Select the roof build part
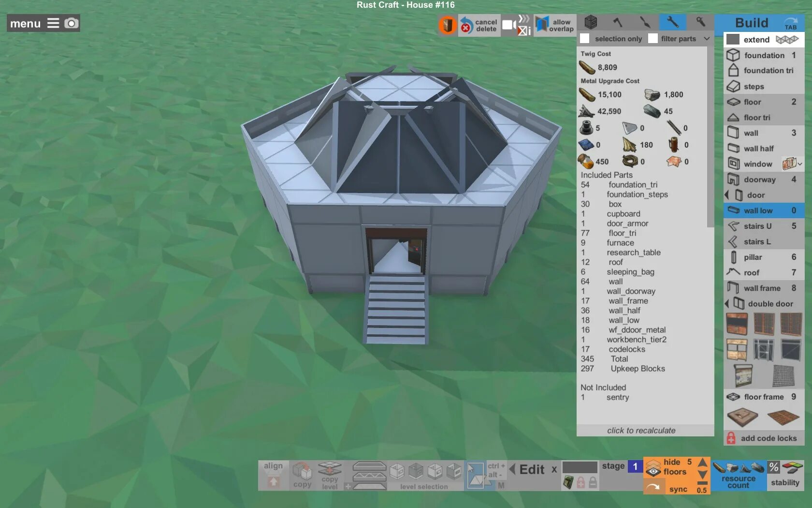The width and height of the screenshot is (812, 508). (x=764, y=272)
